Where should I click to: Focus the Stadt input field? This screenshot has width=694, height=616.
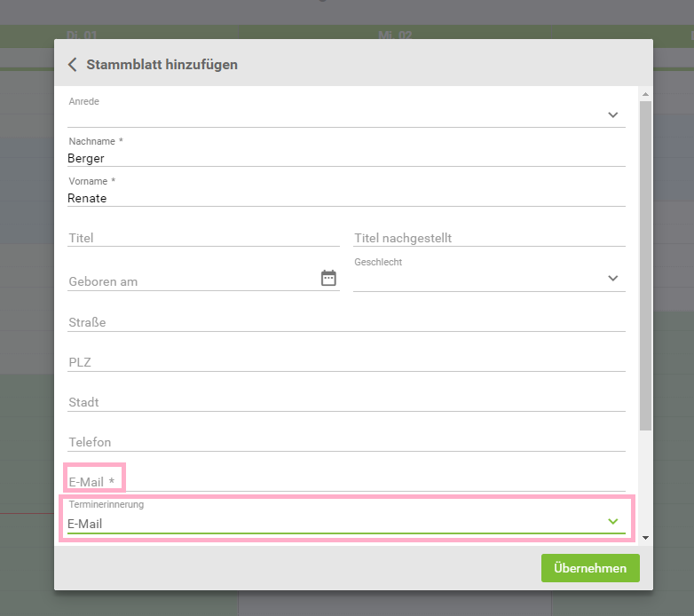[x=346, y=402]
